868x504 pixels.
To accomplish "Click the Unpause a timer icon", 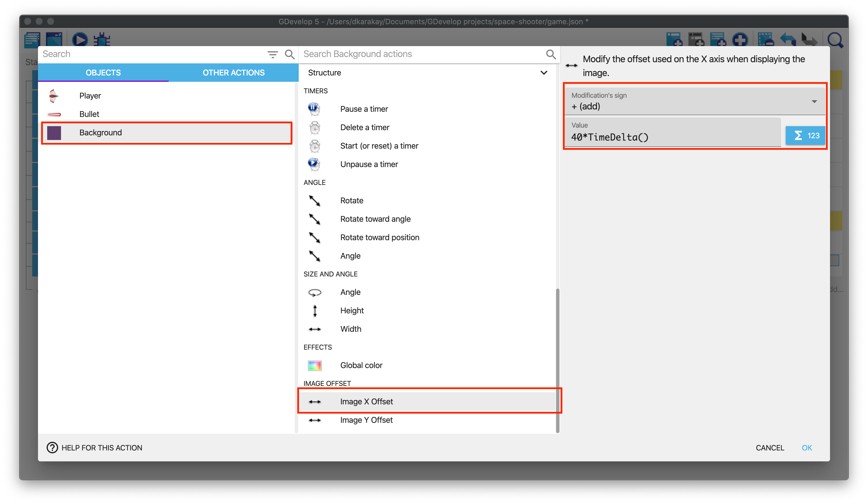I will (314, 164).
